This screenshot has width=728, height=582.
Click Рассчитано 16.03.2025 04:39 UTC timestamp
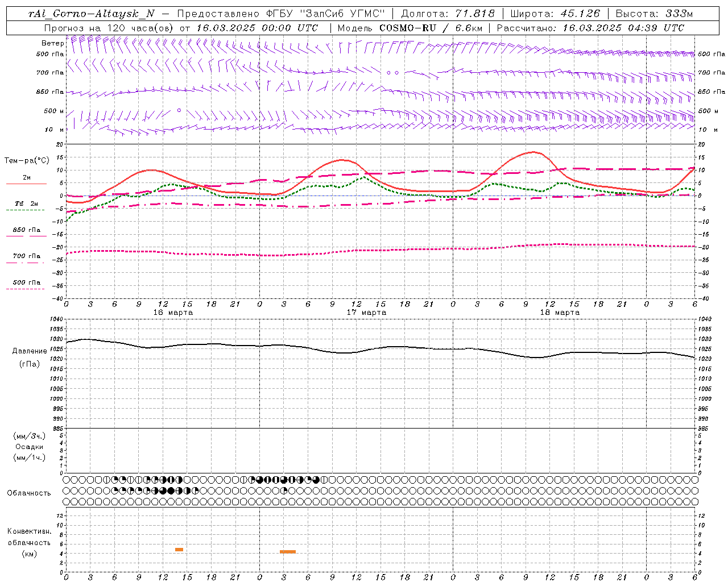pyautogui.click(x=590, y=28)
